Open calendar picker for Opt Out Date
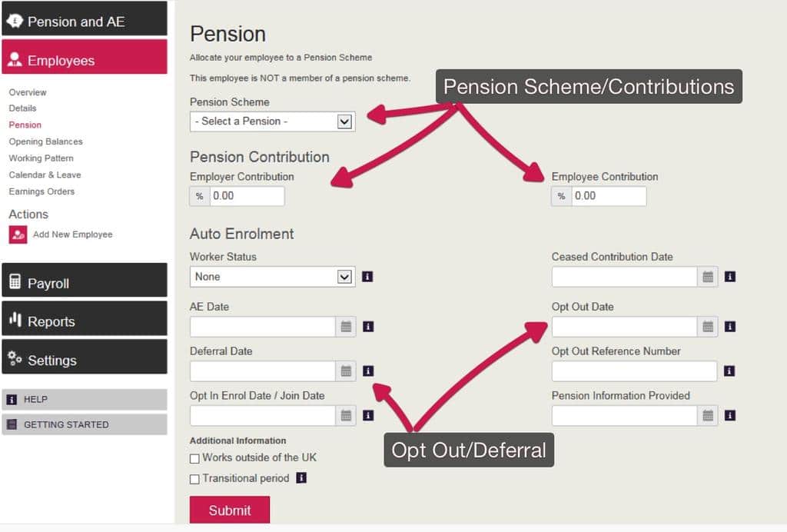This screenshot has height=532, width=787. 708,327
